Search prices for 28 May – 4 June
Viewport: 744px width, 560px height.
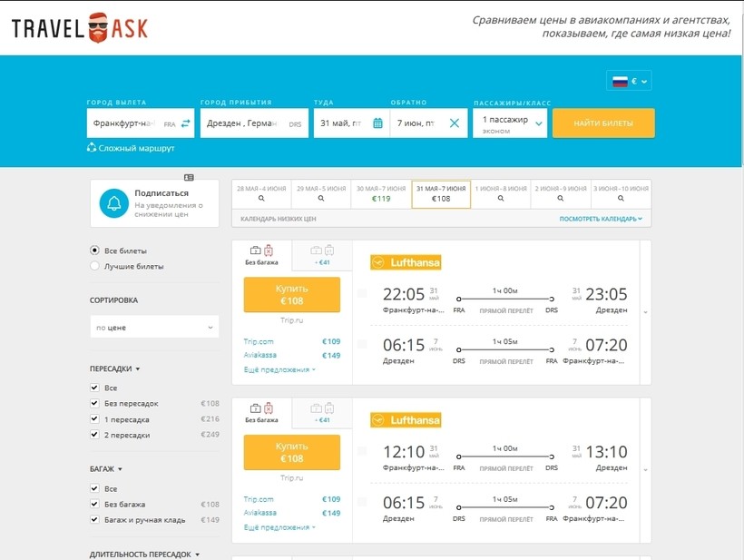click(261, 193)
